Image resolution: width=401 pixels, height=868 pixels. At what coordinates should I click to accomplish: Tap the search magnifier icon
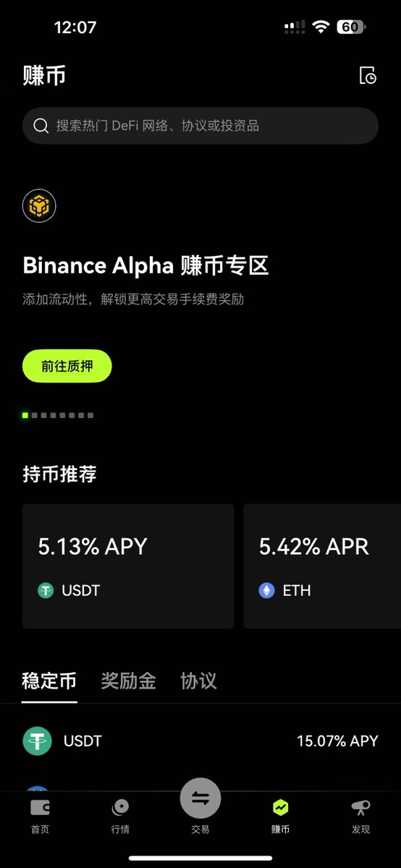click(x=41, y=126)
